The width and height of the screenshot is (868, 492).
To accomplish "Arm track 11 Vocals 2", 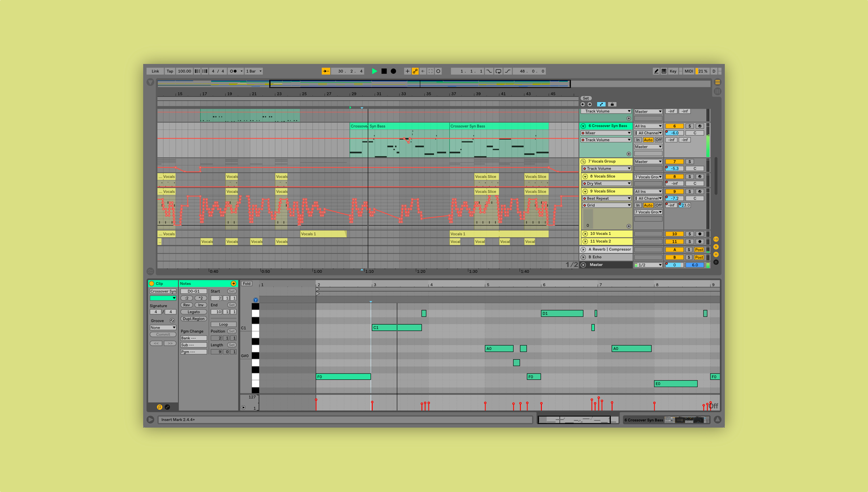I will coord(700,242).
